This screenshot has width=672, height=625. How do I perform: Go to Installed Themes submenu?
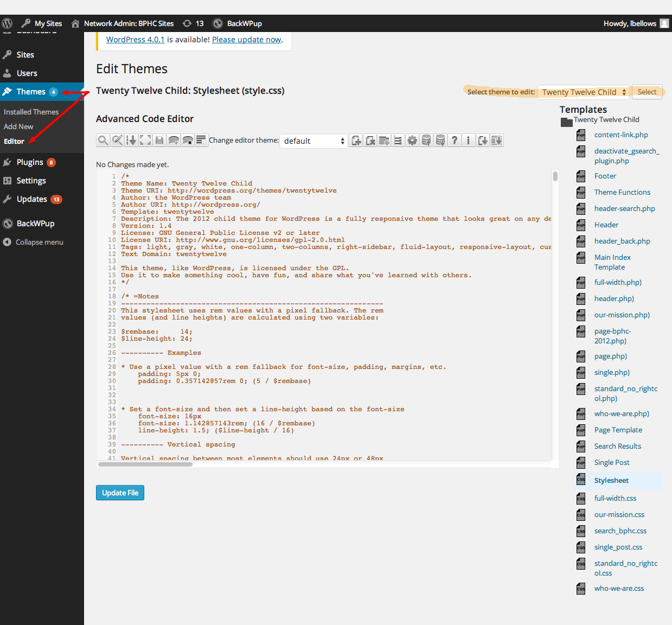pyautogui.click(x=31, y=112)
